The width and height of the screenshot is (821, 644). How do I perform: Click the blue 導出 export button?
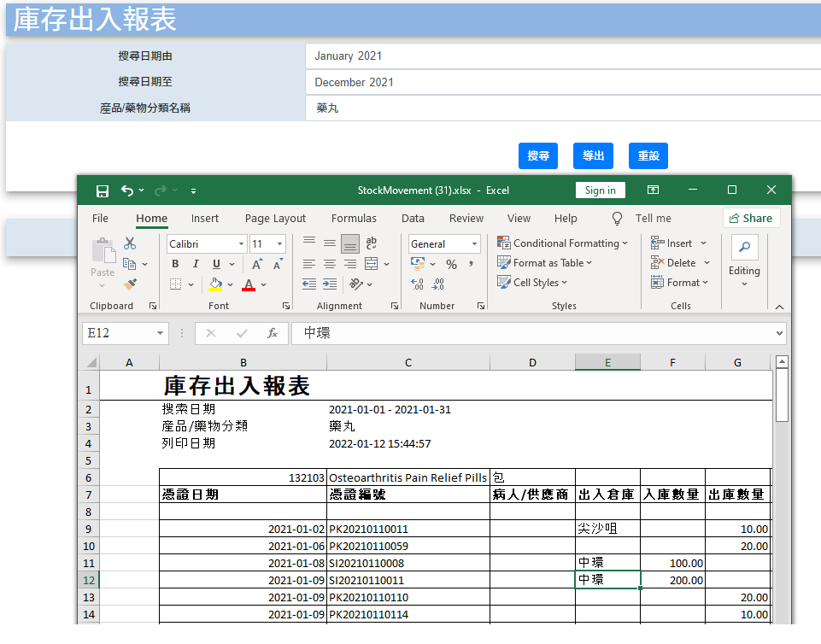click(x=593, y=156)
